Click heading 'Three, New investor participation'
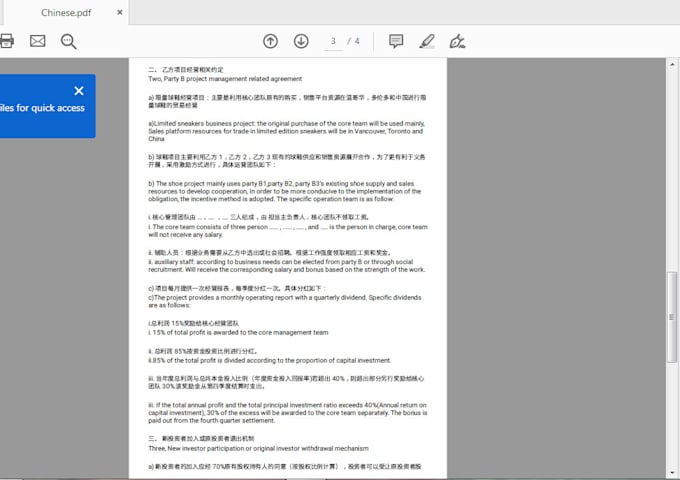Image resolution: width=680 pixels, height=480 pixels. (258, 448)
